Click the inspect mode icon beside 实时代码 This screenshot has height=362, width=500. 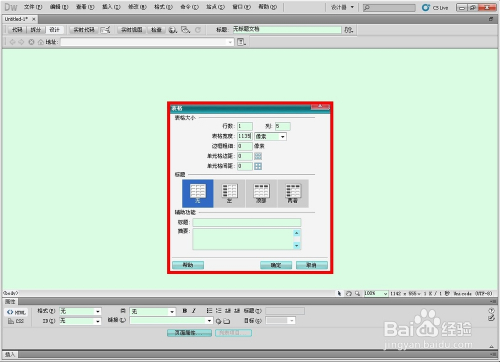(x=105, y=30)
